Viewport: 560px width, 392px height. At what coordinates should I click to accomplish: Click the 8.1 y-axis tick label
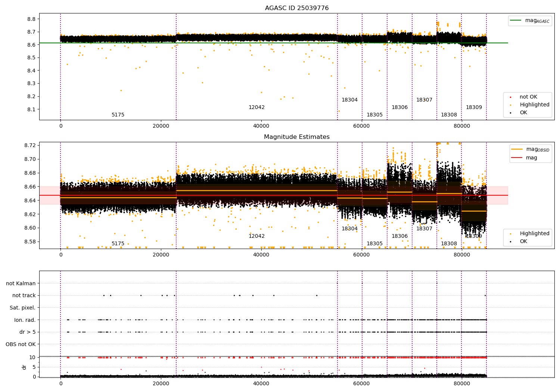click(x=32, y=109)
